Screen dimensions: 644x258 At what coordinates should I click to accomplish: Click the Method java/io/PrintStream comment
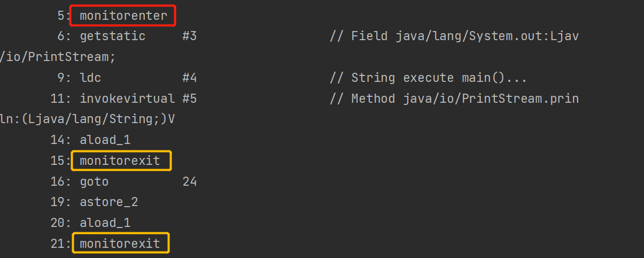click(454, 98)
